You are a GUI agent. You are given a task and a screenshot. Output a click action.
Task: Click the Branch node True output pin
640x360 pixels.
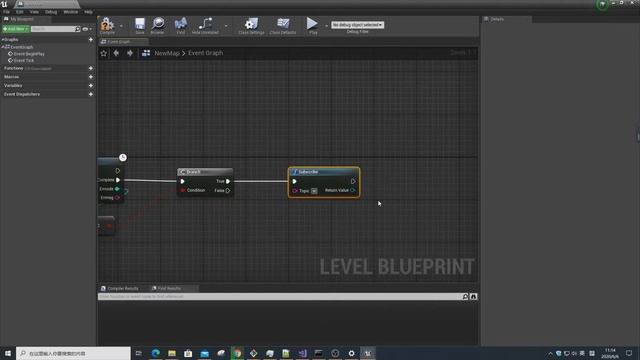tap(228, 181)
